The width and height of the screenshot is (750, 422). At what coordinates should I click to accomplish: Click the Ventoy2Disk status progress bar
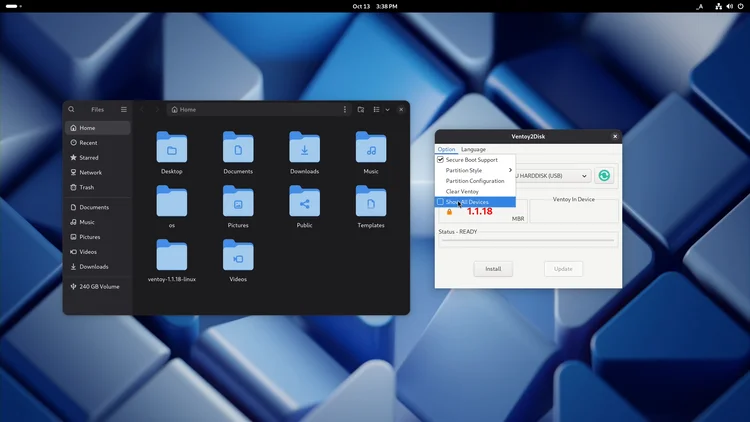click(528, 240)
